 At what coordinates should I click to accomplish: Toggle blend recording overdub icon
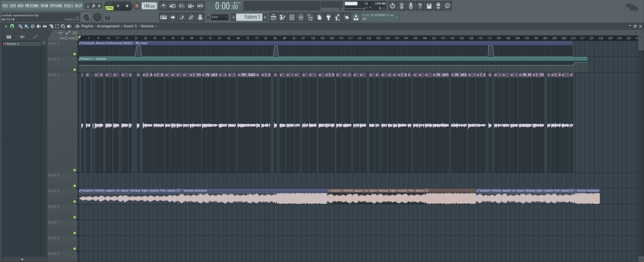191,6
